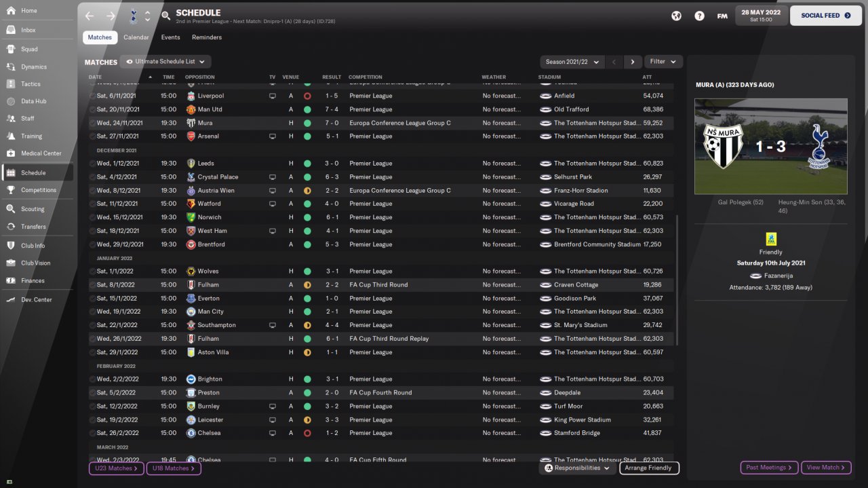
Task: Open the help question mark icon
Action: point(699,16)
